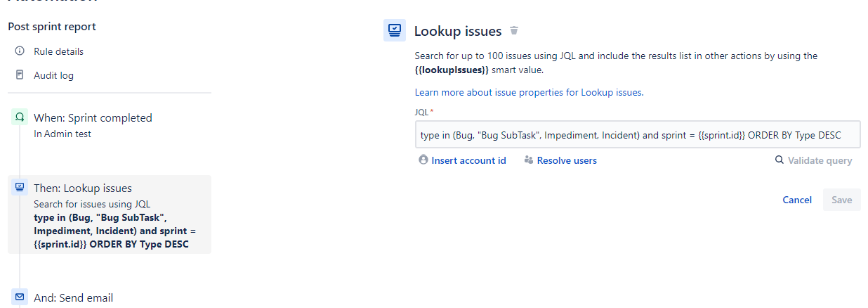
Task: Select the When: Sprint completed component
Action: coord(110,125)
